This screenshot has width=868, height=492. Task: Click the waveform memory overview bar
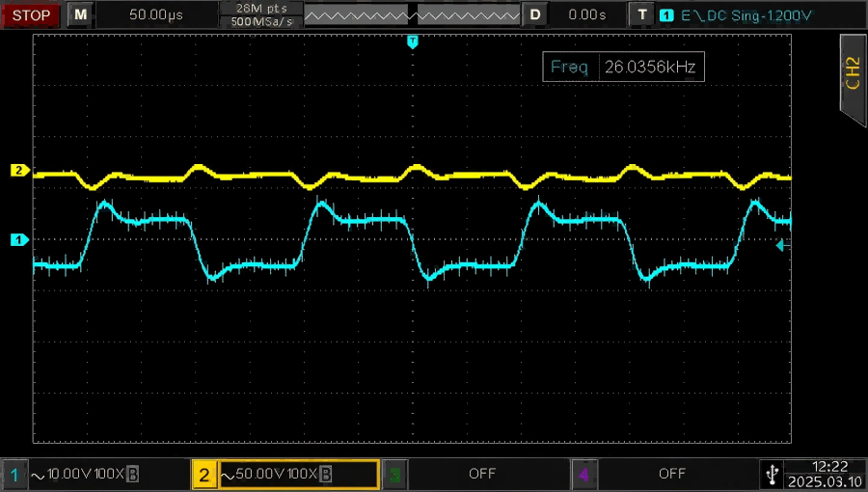coord(413,14)
